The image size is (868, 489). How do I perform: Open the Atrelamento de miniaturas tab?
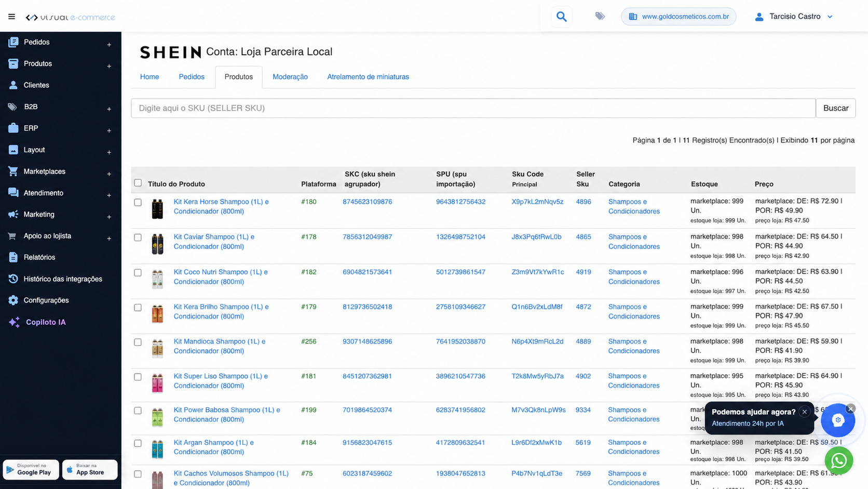point(368,77)
